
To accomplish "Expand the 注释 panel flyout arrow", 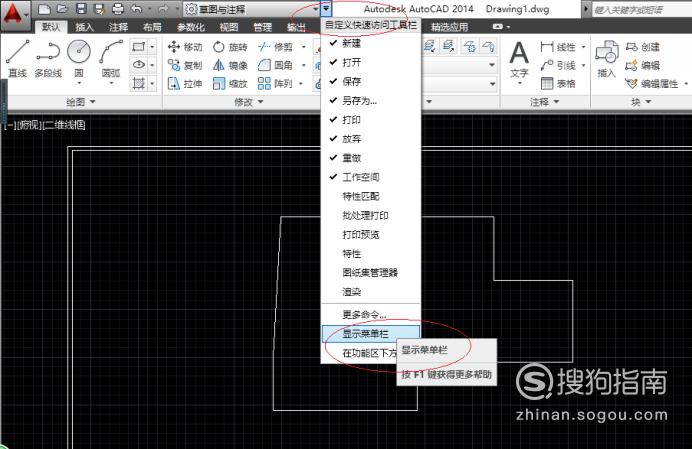I will 556,102.
